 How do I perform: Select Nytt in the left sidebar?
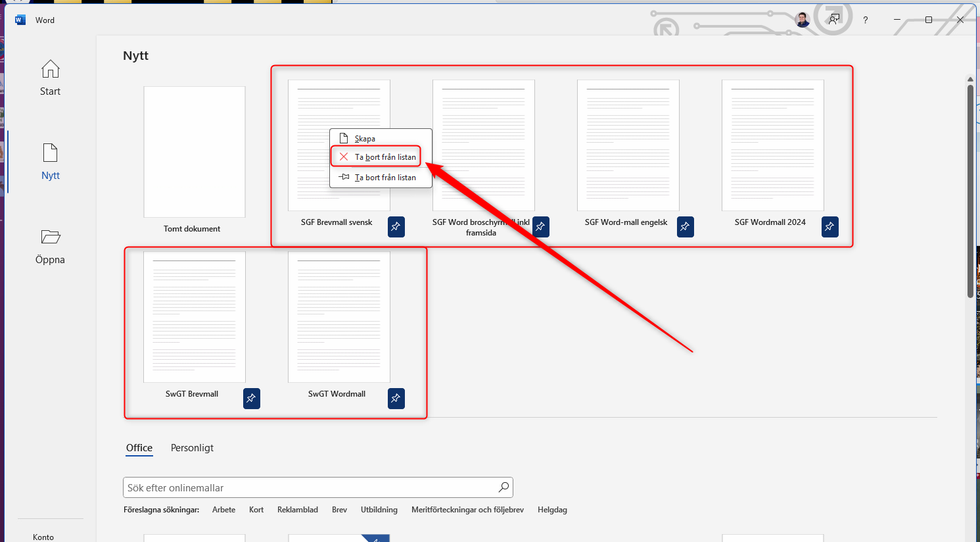point(50,162)
